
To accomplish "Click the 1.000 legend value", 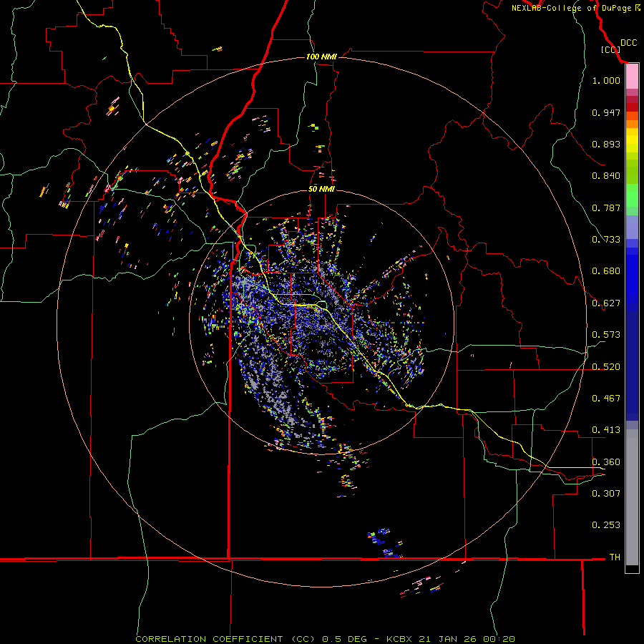I will tap(606, 80).
